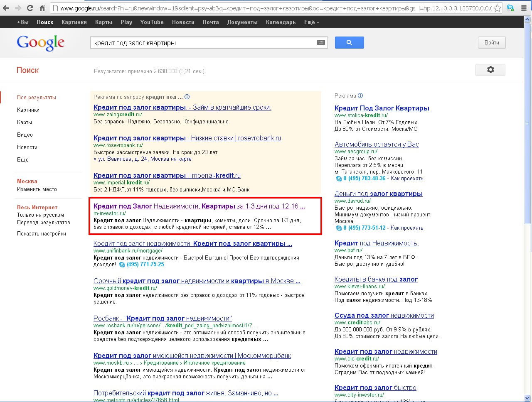Open Почта in the top bar

pos(211,22)
